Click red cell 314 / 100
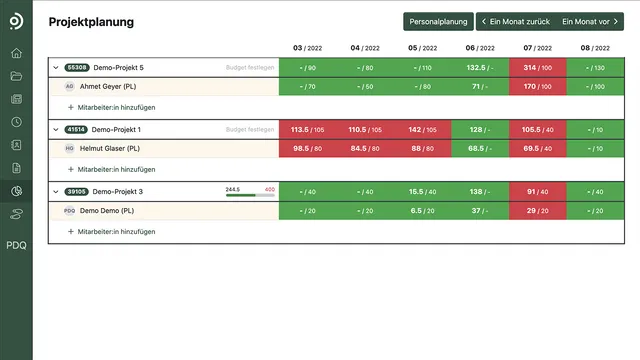Viewport: 640px width, 360px height. (x=538, y=68)
